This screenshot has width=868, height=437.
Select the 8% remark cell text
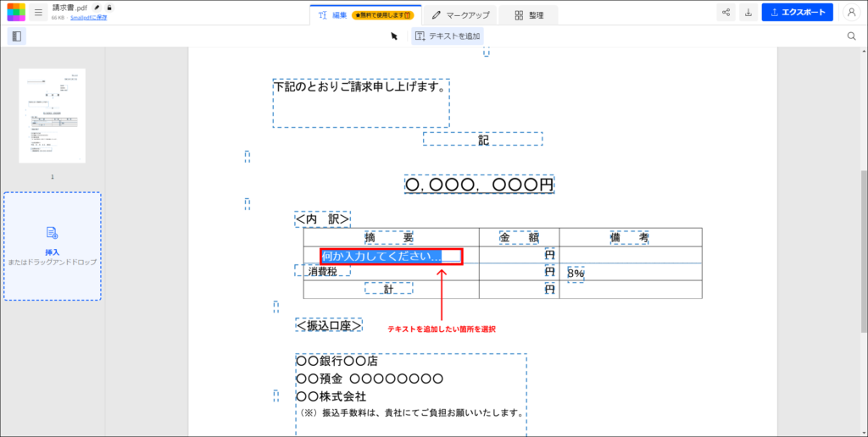point(576,274)
